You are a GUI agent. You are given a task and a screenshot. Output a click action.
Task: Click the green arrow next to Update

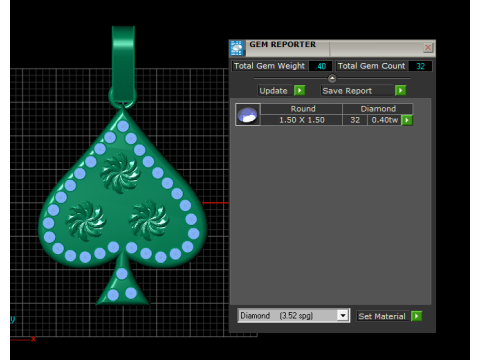[x=299, y=90]
